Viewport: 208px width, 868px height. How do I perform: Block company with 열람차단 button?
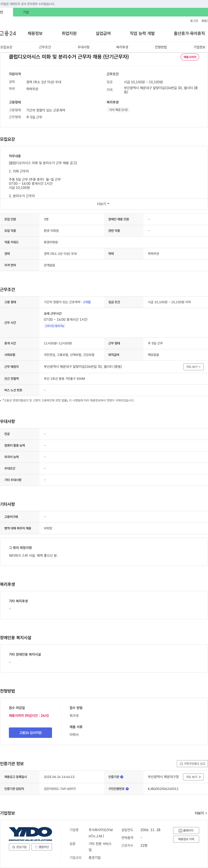click(x=42, y=847)
